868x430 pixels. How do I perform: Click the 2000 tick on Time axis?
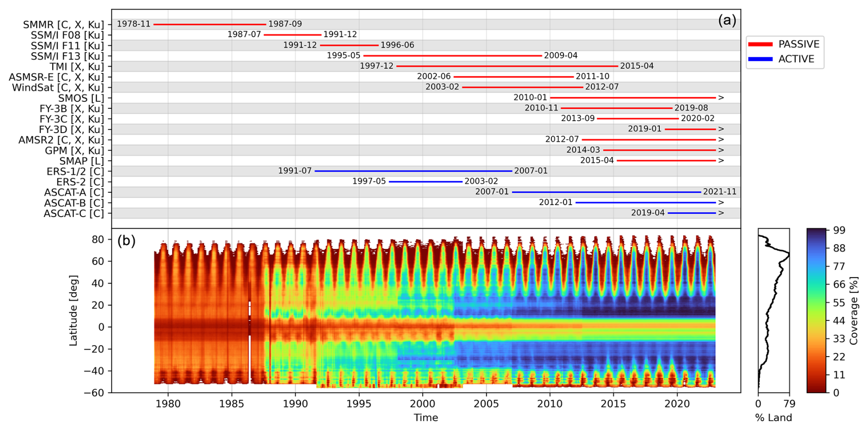pos(423,404)
